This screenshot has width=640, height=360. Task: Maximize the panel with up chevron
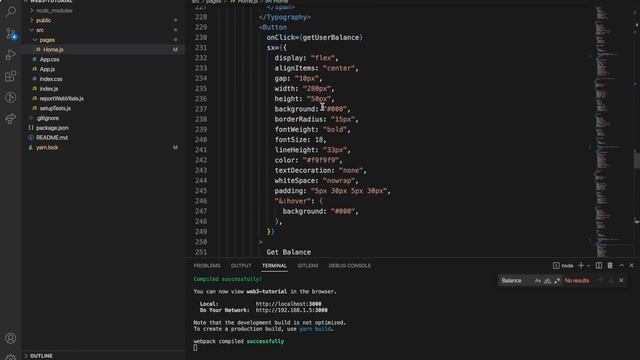pyautogui.click(x=621, y=266)
